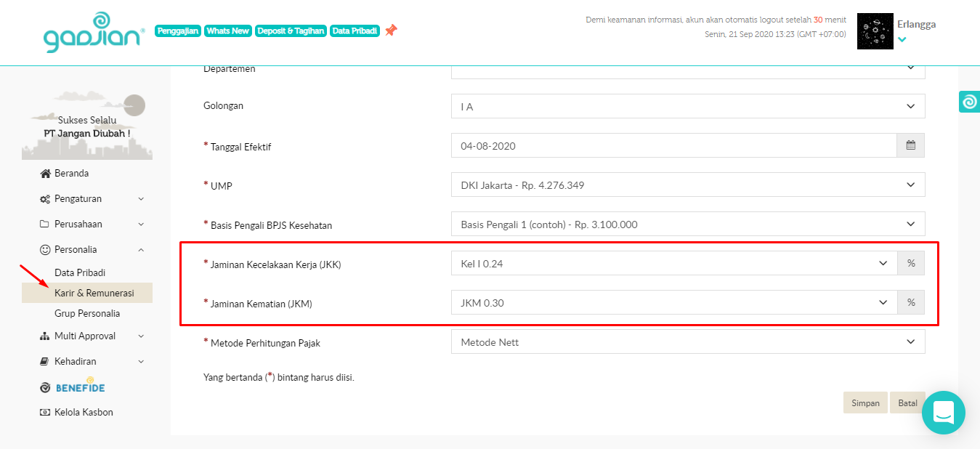This screenshot has width=980, height=449.
Task: Open the Penggajian tab
Action: tap(178, 31)
